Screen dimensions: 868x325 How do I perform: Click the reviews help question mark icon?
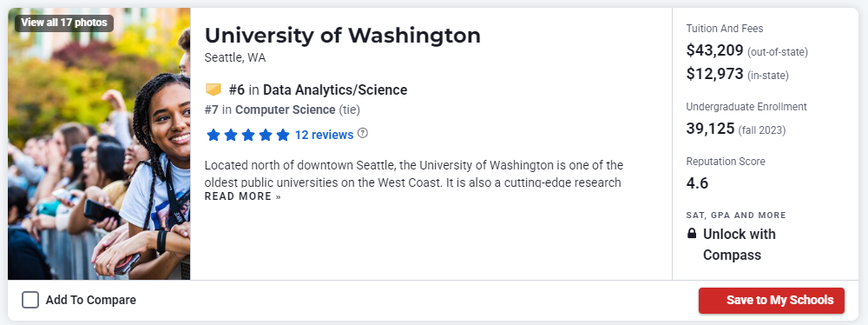click(363, 133)
